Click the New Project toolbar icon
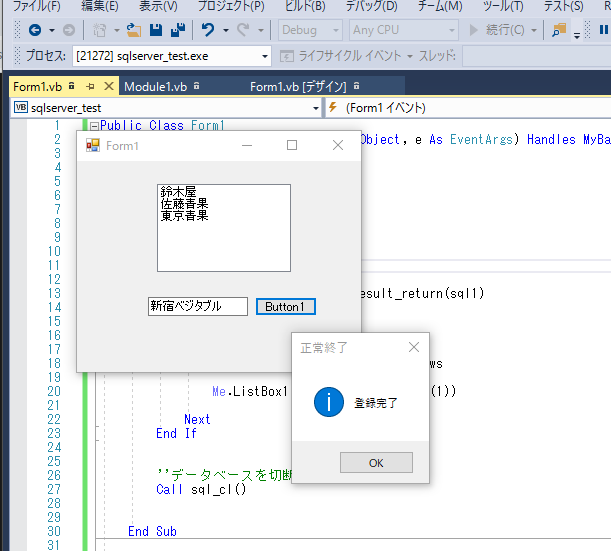Screen dimensions: 611x551 pos(100,30)
